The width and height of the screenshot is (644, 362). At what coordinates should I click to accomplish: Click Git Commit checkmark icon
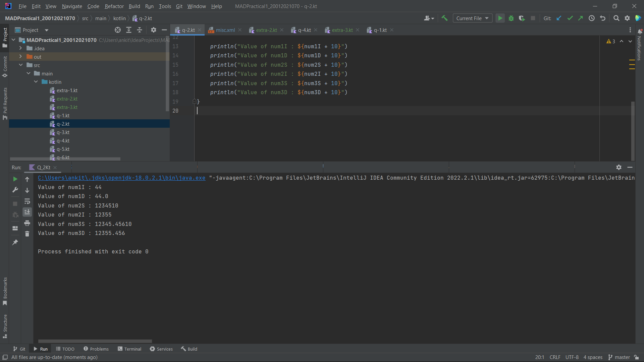[570, 18]
